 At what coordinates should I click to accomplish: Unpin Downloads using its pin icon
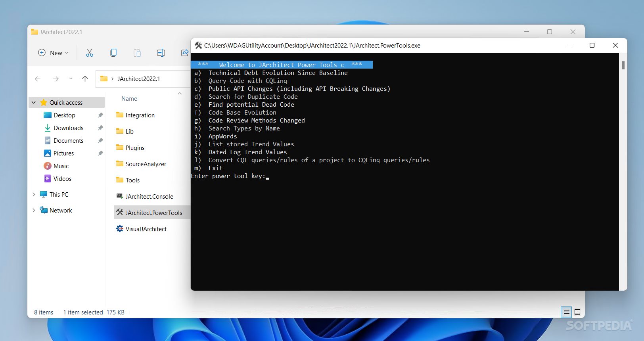[x=100, y=128]
